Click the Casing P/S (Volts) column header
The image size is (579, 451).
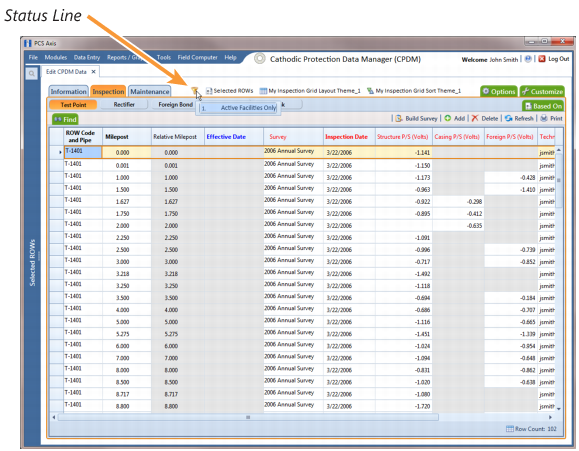458,137
